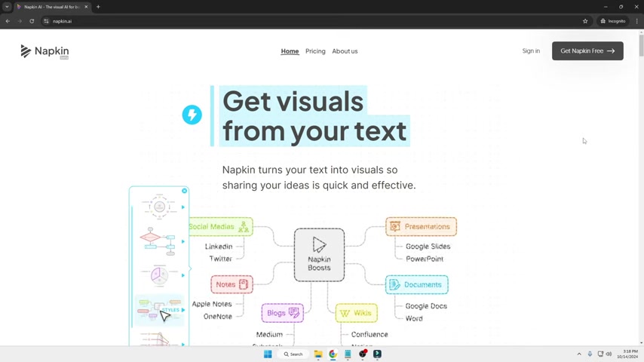Expand arrow next to styles thumbnail
The image size is (644, 362).
[x=183, y=310]
